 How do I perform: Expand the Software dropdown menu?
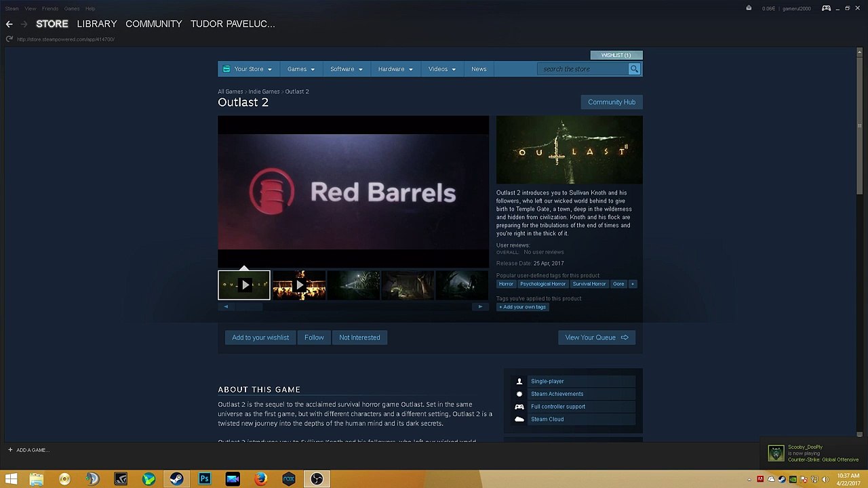coord(346,69)
